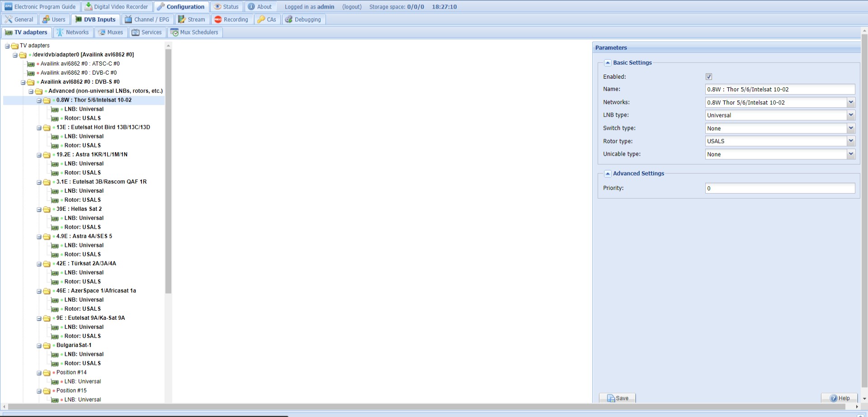Click the adapter tree vertical scrollbar
The width and height of the screenshot is (868, 417).
click(168, 171)
